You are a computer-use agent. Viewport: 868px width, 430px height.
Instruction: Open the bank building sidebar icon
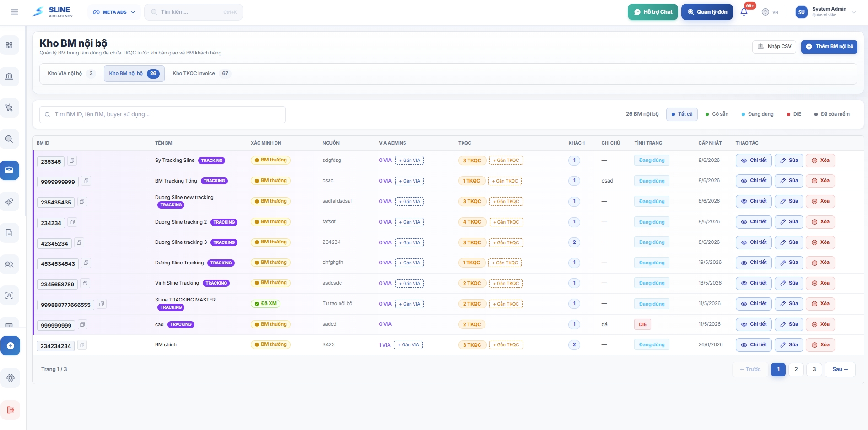[9, 76]
